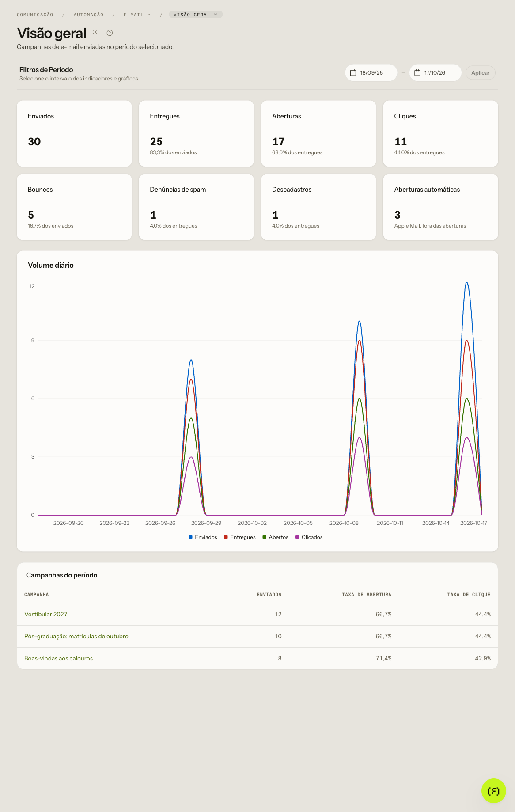Select the Cliques metric card

click(x=441, y=133)
